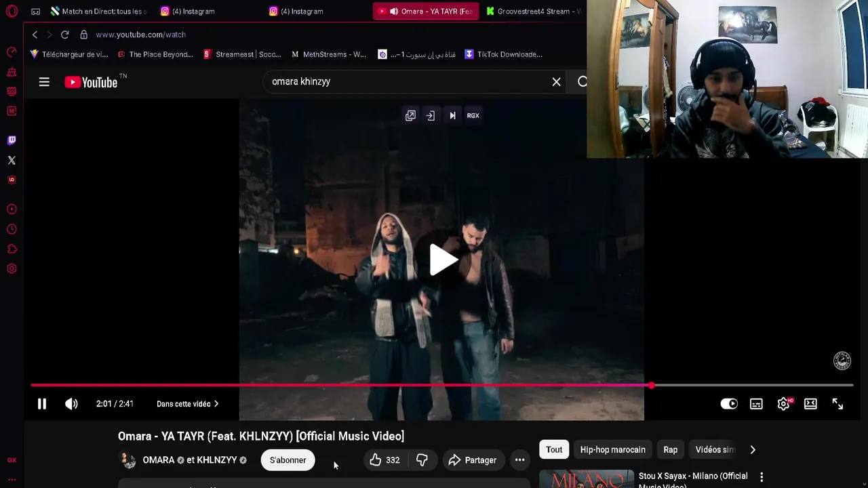Toggle subtitles captions button

tap(756, 404)
